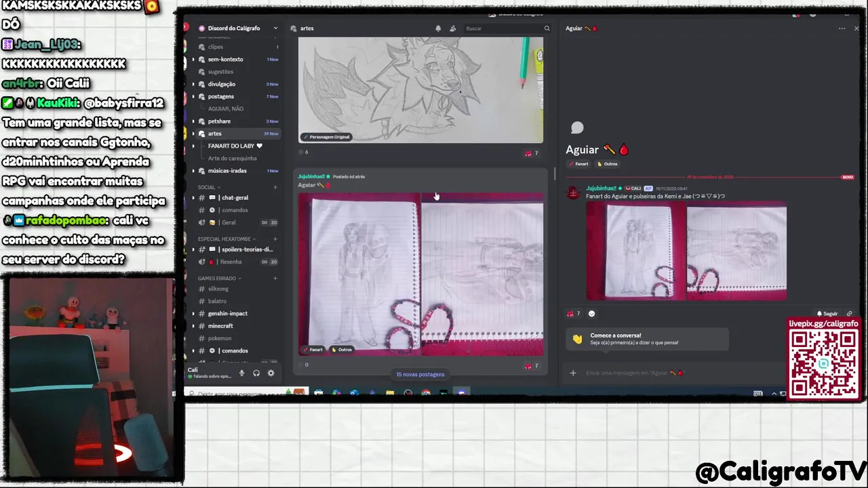Collapse the GAMES ERRADO category
Image resolution: width=868 pixels, height=488 pixels.
point(220,278)
